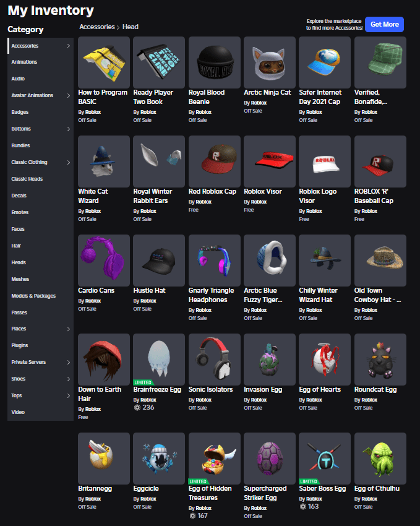Expand the Classic Clothing chevron
Screen dimensions: 420x526
pyautogui.click(x=69, y=162)
